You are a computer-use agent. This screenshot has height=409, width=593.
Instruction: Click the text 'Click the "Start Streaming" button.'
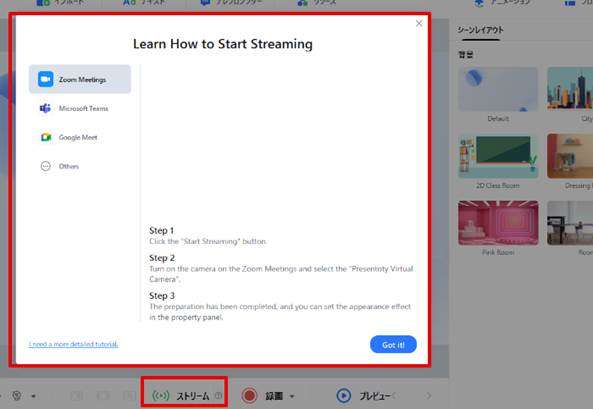208,241
